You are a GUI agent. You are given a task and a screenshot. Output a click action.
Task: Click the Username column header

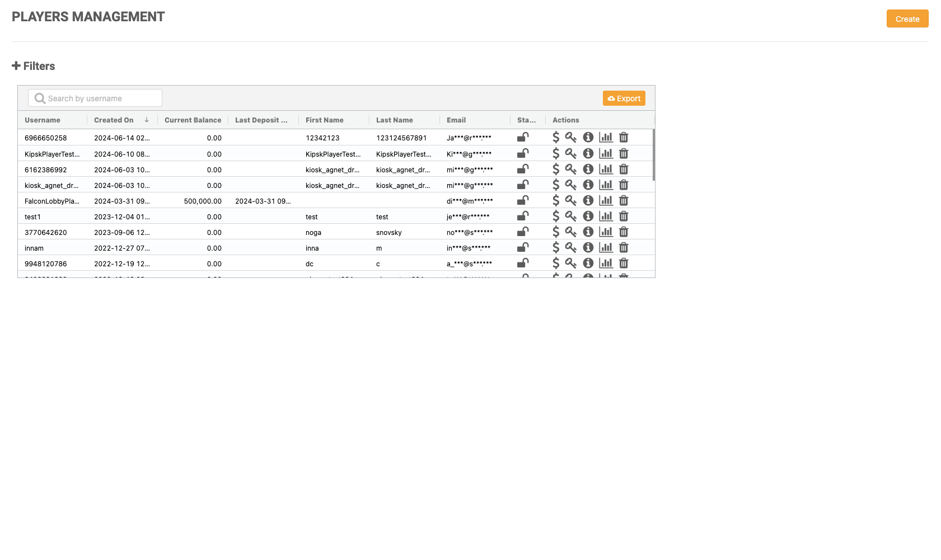point(43,120)
